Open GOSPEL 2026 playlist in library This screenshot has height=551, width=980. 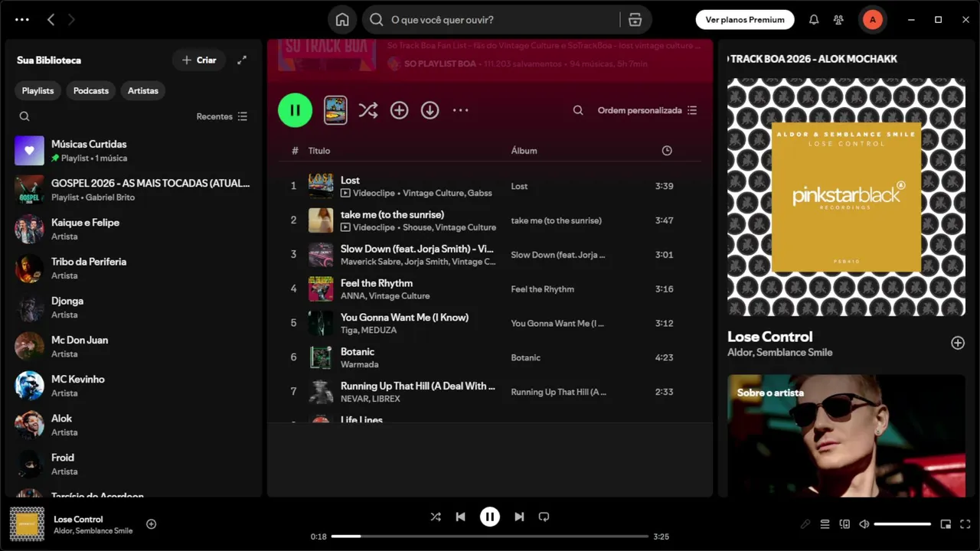[x=134, y=190]
